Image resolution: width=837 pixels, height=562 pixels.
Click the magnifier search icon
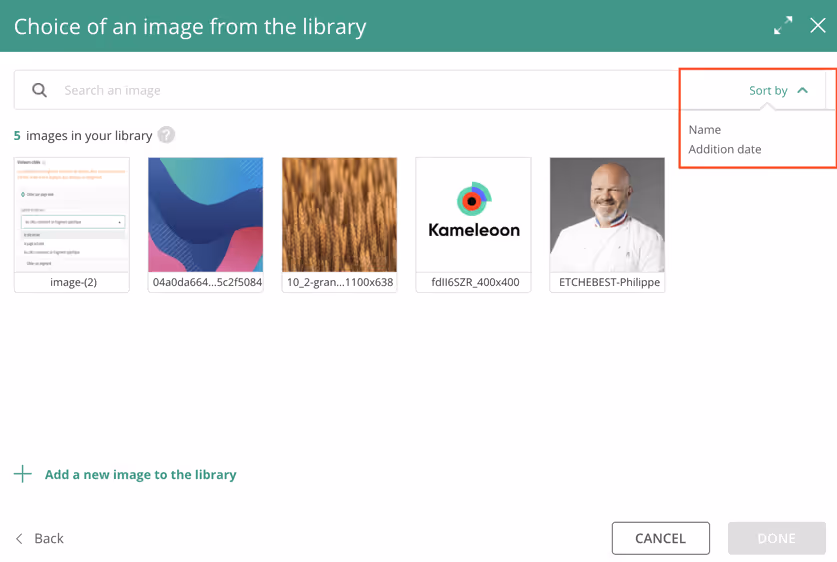pos(40,90)
